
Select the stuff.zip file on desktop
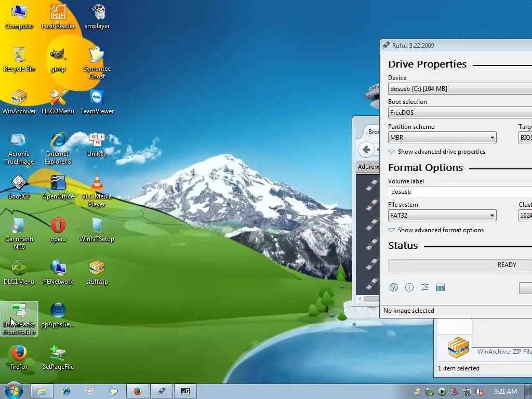pyautogui.click(x=97, y=272)
